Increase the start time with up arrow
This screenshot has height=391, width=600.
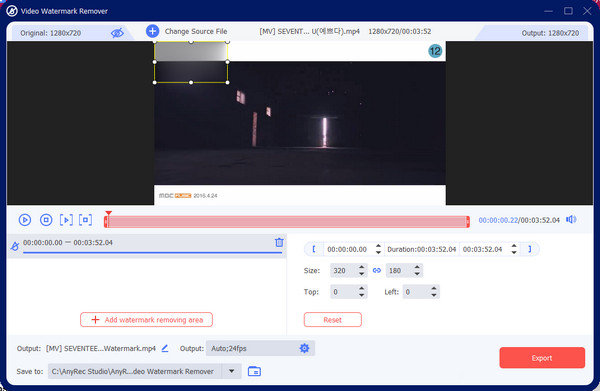click(x=378, y=246)
